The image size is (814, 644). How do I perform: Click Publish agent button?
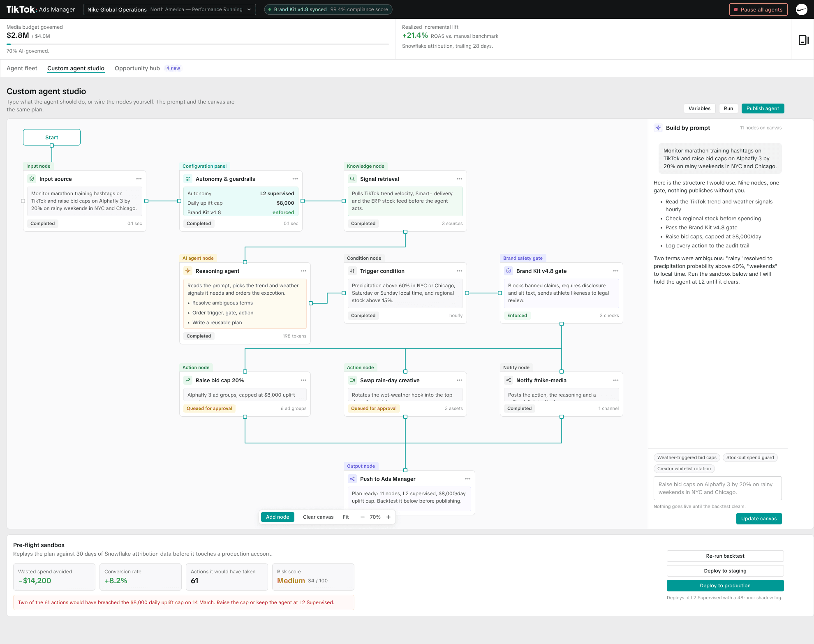point(763,108)
